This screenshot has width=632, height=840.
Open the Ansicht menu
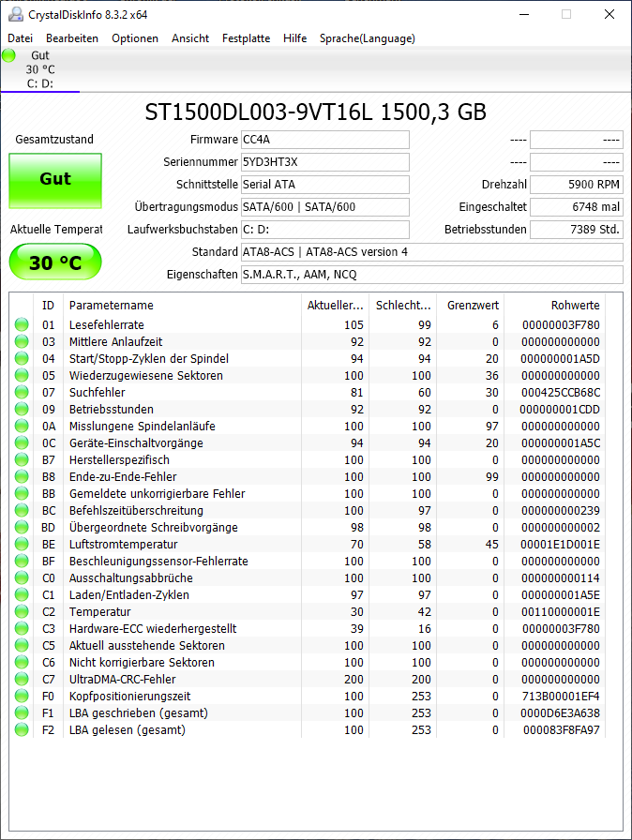click(x=190, y=38)
